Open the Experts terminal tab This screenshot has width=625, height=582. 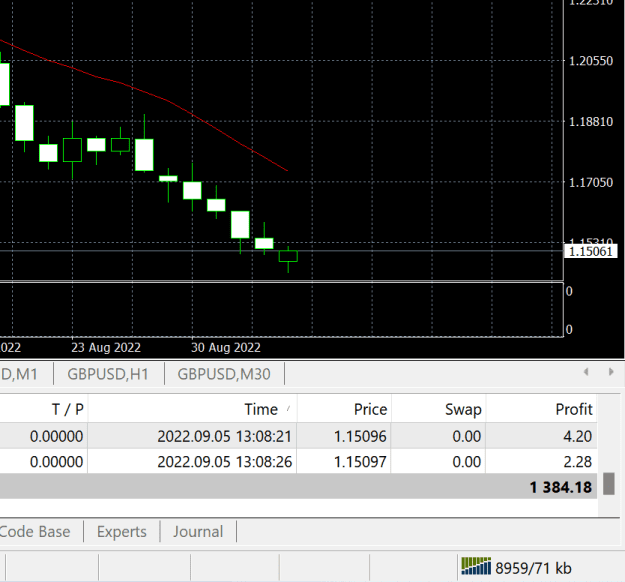[122, 532]
